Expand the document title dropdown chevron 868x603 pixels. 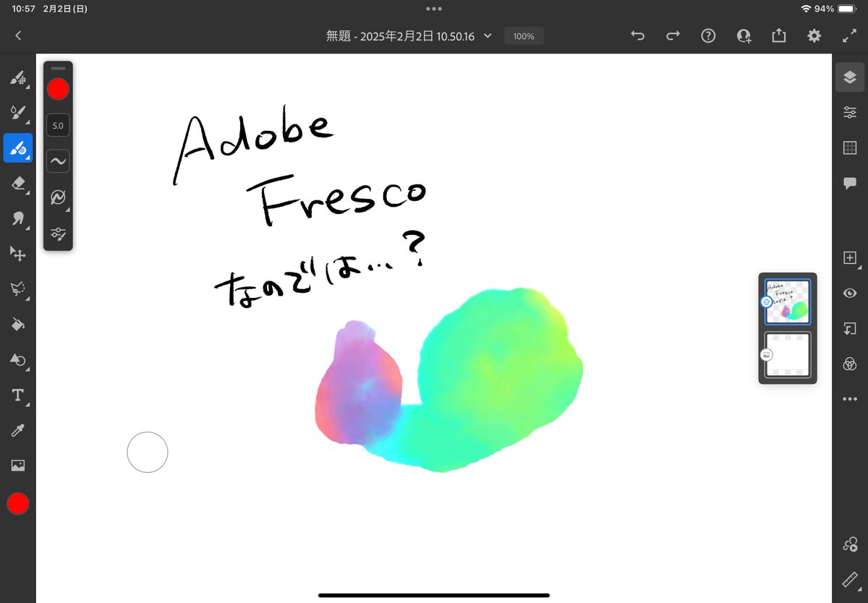coord(488,36)
